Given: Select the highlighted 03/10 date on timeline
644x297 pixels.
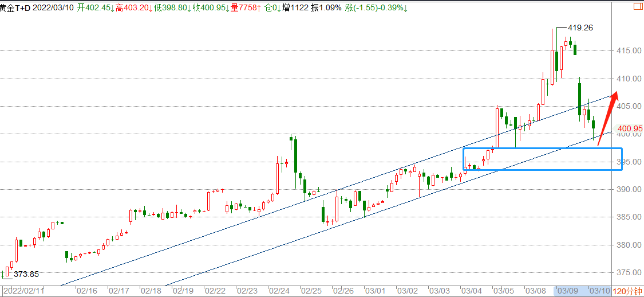Looking at the screenshot, I should click(x=599, y=291).
